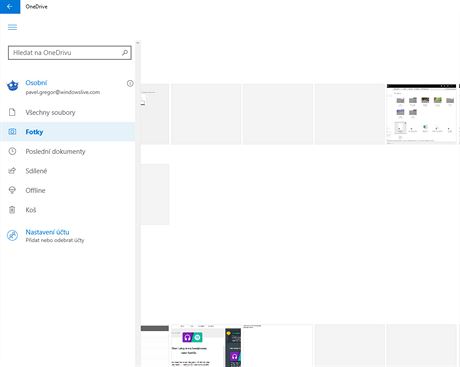Click the account settings circular icon
The image size is (460, 367).
pos(13,235)
